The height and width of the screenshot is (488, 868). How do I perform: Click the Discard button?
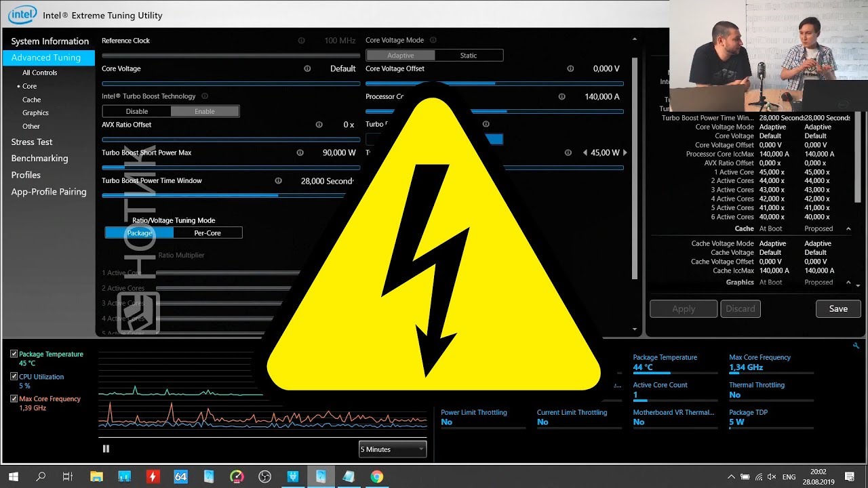point(741,308)
